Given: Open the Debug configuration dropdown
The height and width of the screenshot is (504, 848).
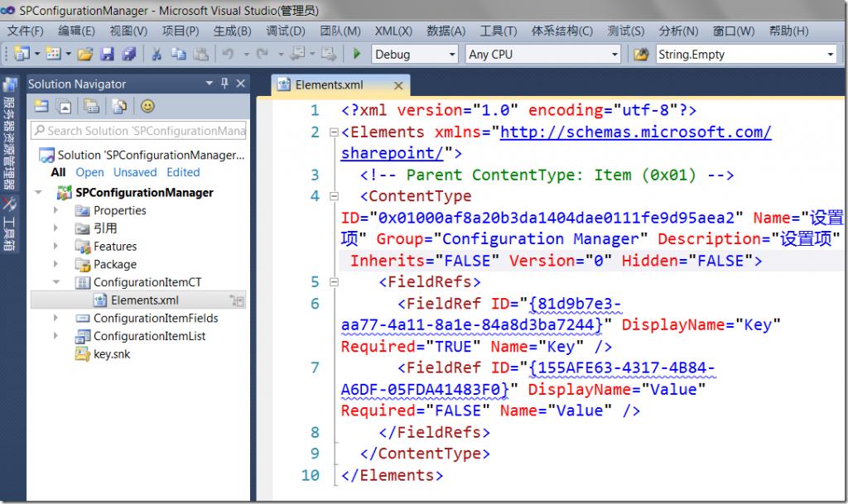Looking at the screenshot, I should click(415, 54).
